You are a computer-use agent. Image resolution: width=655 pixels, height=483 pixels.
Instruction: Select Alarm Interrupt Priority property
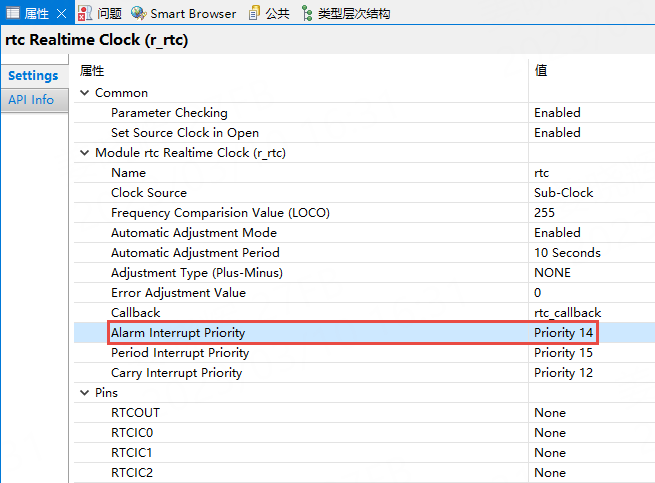(x=178, y=333)
